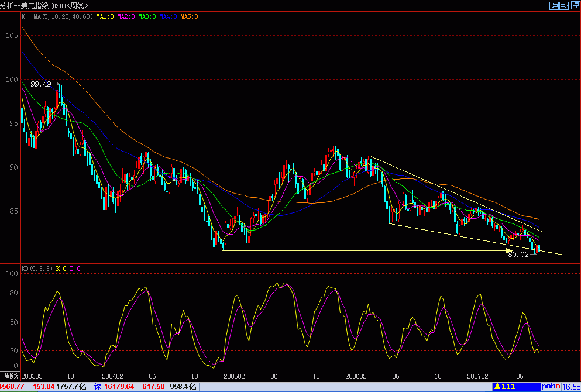Select the MA(5,10,20,40,60) indicator label
Image resolution: width=581 pixels, height=392 pixels.
coord(61,17)
